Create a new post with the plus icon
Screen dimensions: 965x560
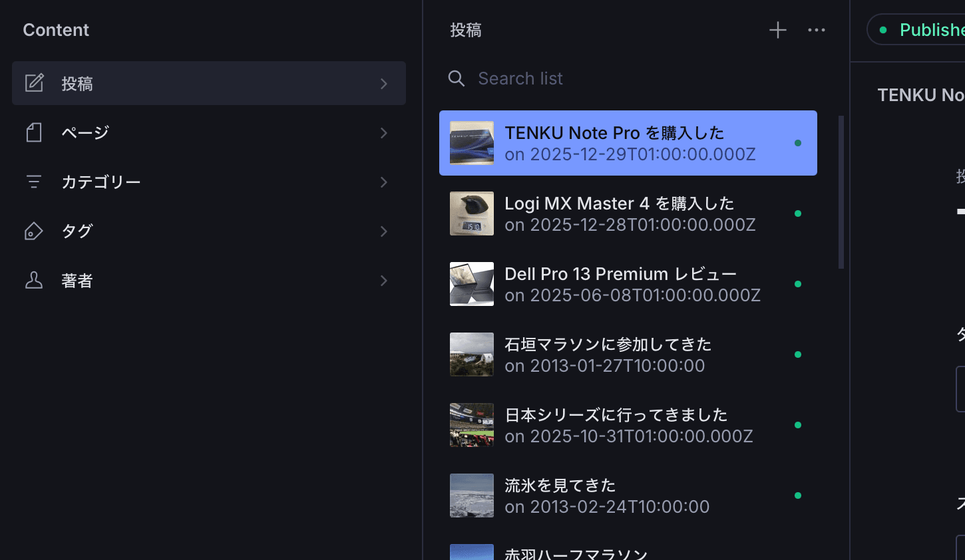(777, 30)
